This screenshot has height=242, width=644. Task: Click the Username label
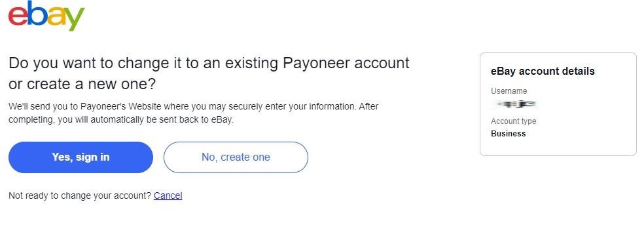(x=509, y=91)
